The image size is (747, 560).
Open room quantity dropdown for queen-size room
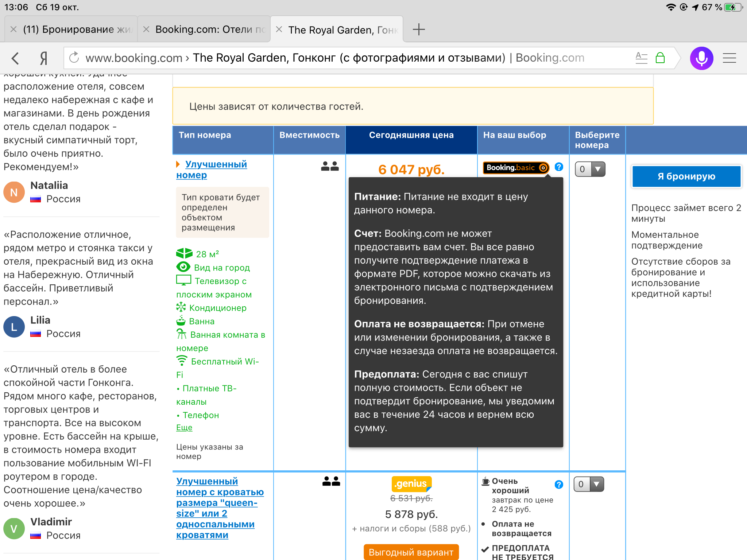coord(589,484)
